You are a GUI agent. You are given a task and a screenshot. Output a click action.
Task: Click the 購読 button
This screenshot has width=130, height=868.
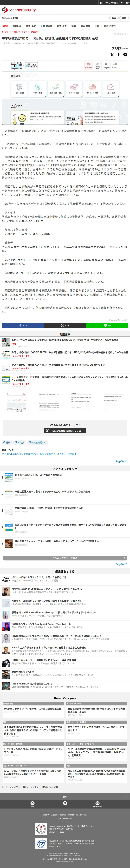tap(124, 18)
